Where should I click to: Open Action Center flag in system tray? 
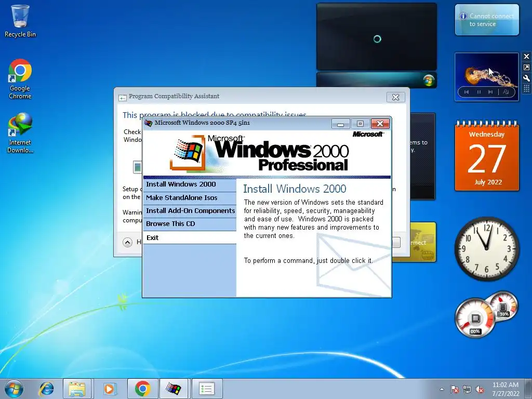[455, 390]
